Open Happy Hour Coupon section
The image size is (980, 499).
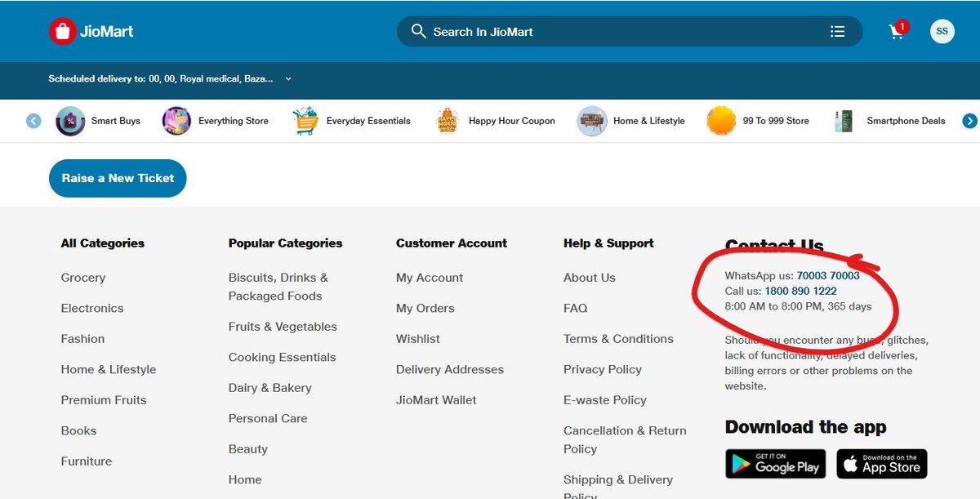point(512,121)
